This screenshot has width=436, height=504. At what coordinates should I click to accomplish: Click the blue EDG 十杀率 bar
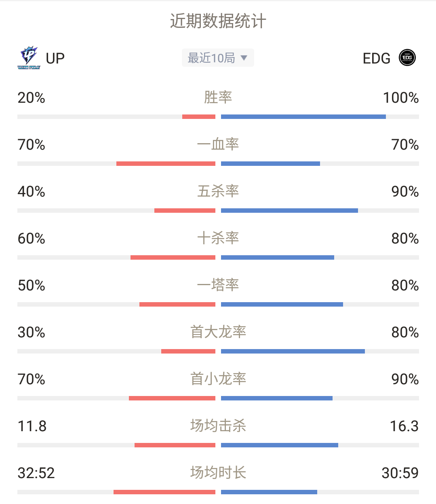[278, 258]
